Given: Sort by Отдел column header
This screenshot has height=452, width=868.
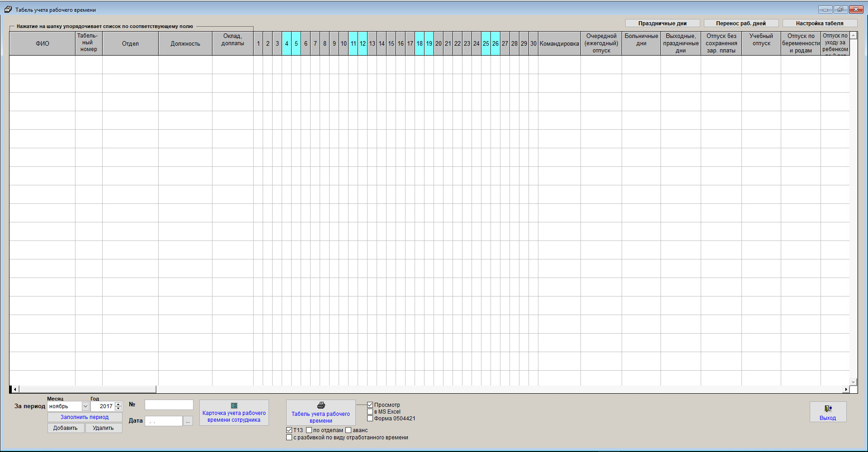Looking at the screenshot, I should 131,43.
